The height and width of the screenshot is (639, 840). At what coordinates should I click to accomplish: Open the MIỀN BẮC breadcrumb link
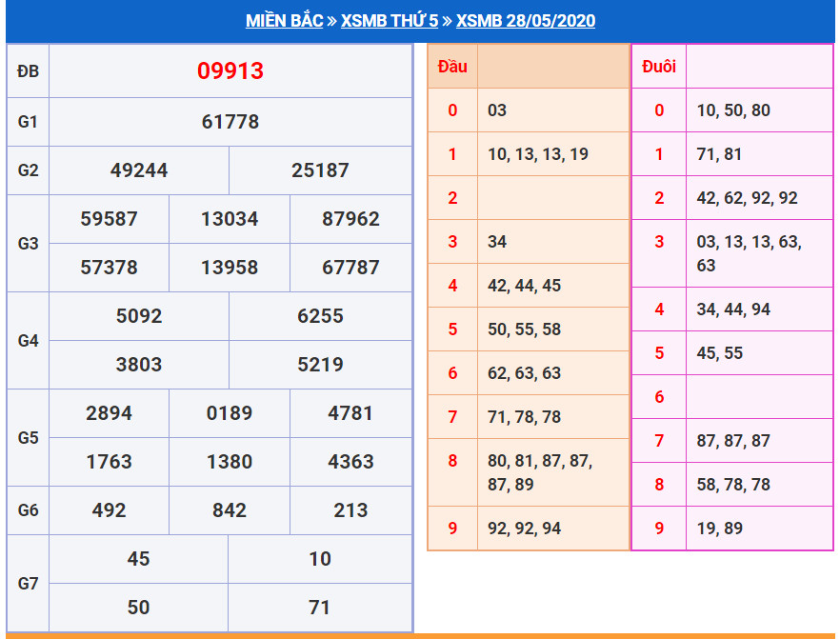(x=284, y=20)
